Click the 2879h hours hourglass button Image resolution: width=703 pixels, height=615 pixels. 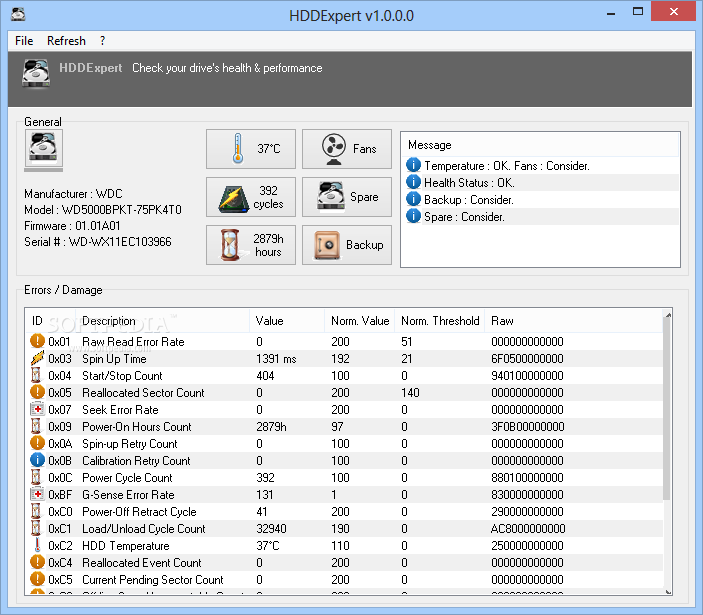tap(251, 245)
